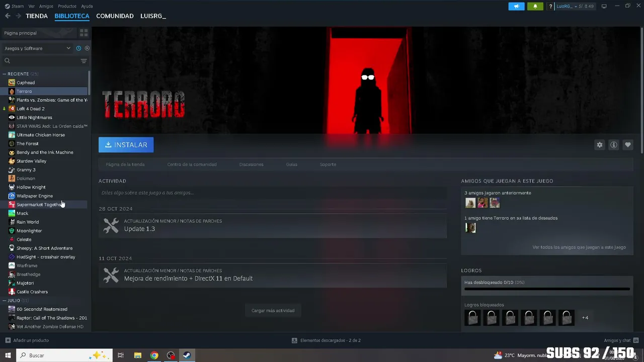Click the Hollow Knight game icon
644x362 pixels.
(12, 187)
